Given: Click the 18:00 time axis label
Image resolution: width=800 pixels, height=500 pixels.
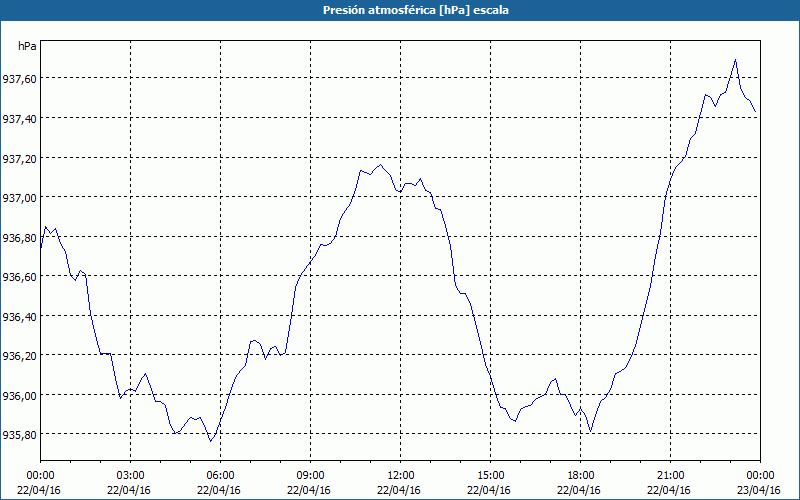Looking at the screenshot, I should [x=580, y=476].
